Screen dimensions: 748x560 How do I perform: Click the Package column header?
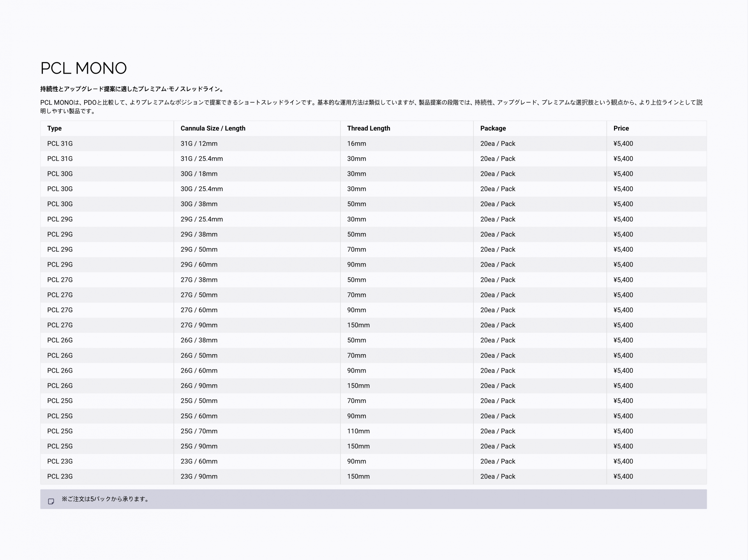[x=540, y=128]
